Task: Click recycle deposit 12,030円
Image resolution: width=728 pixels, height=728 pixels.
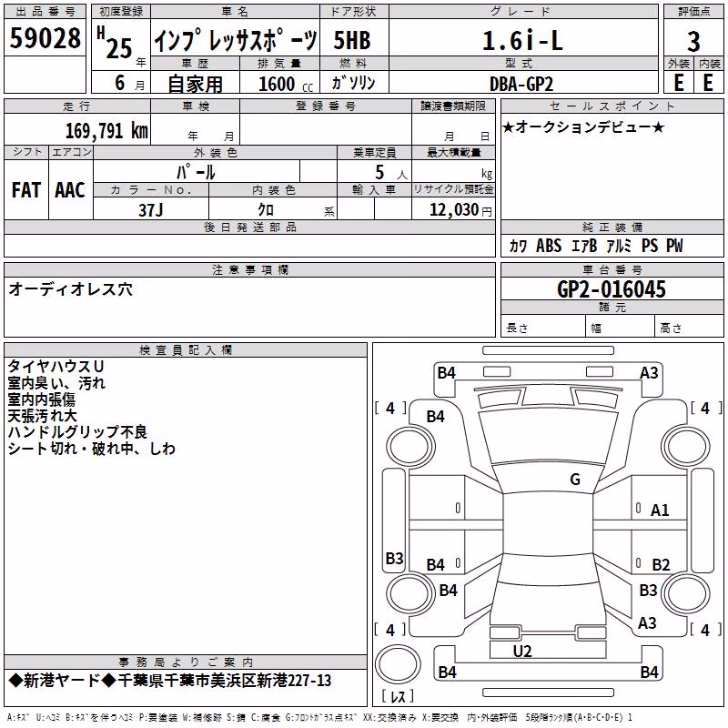Action: pos(460,210)
